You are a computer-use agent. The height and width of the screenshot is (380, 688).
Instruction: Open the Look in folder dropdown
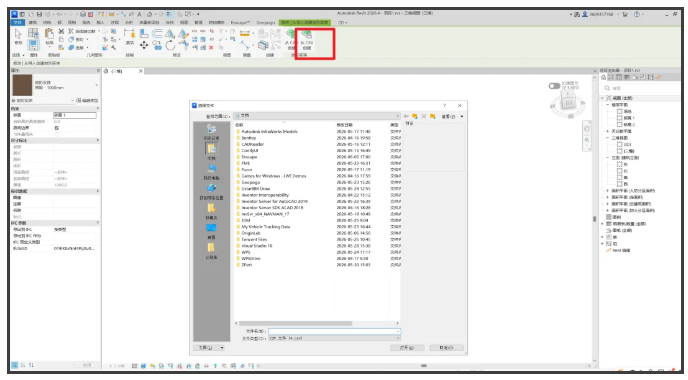click(317, 116)
